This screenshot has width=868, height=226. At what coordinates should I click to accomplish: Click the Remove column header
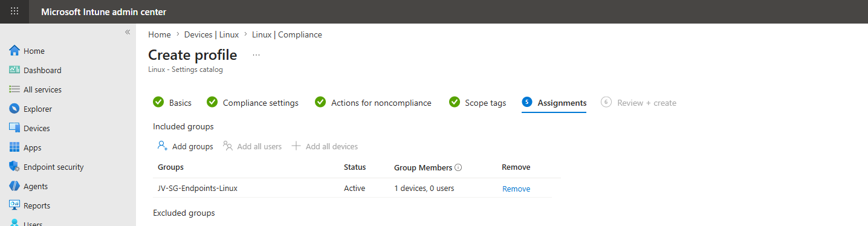click(x=516, y=167)
